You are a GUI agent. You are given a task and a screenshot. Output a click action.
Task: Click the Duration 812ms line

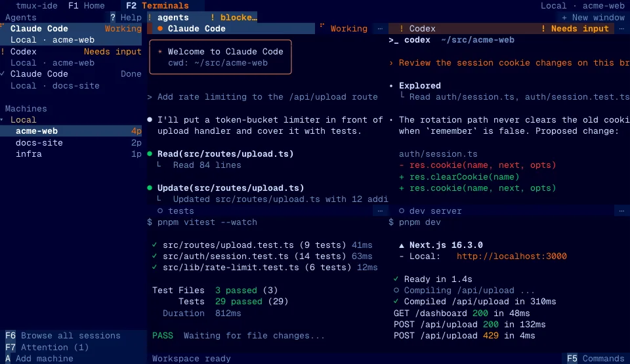(201, 313)
